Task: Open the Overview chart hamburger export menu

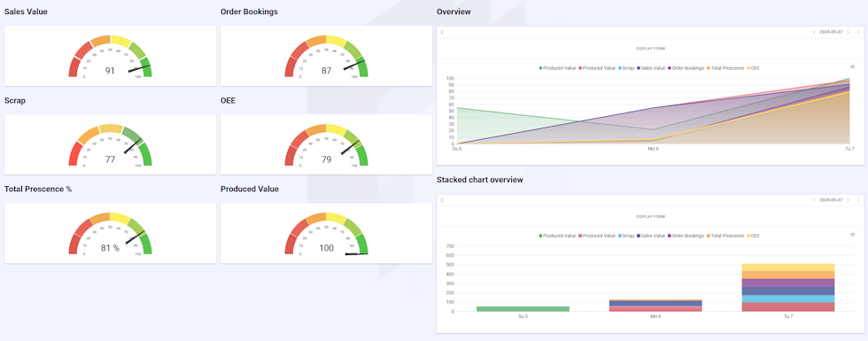Action: (x=852, y=66)
